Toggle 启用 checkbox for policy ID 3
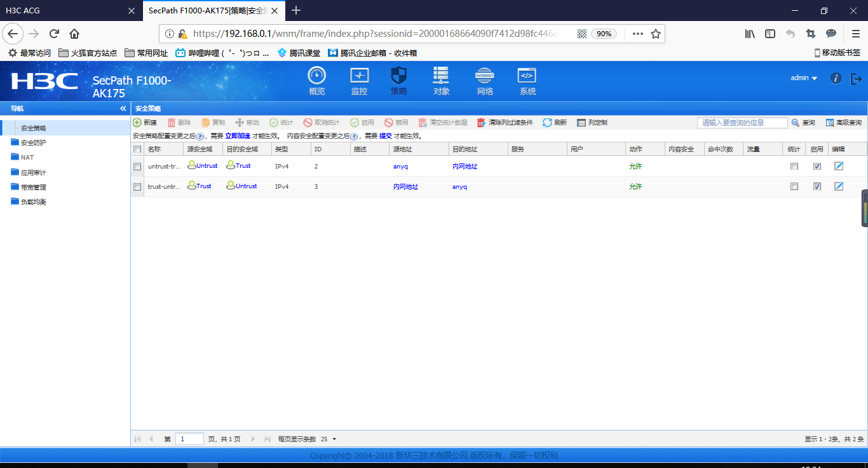Screen dimensions: 868x468 point(817,187)
